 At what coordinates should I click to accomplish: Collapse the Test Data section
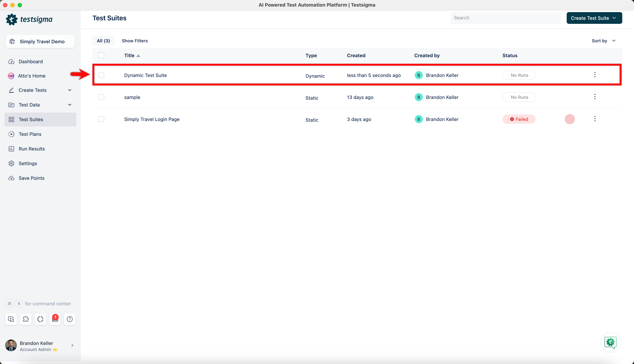pos(29,105)
